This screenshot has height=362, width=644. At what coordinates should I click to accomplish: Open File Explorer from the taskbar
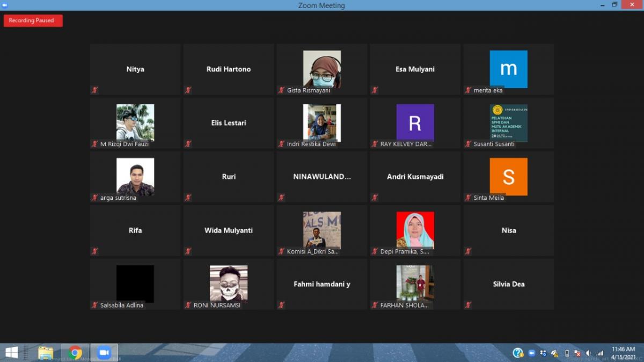tap(46, 352)
